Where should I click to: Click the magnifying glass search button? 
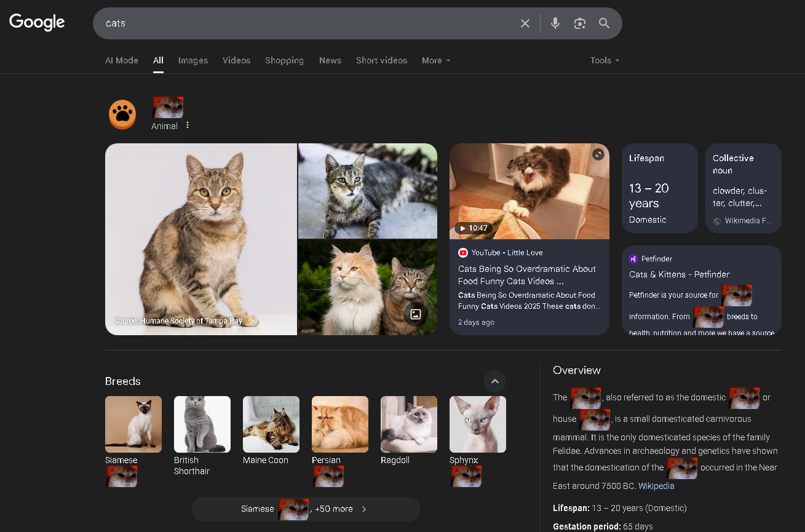tap(605, 23)
